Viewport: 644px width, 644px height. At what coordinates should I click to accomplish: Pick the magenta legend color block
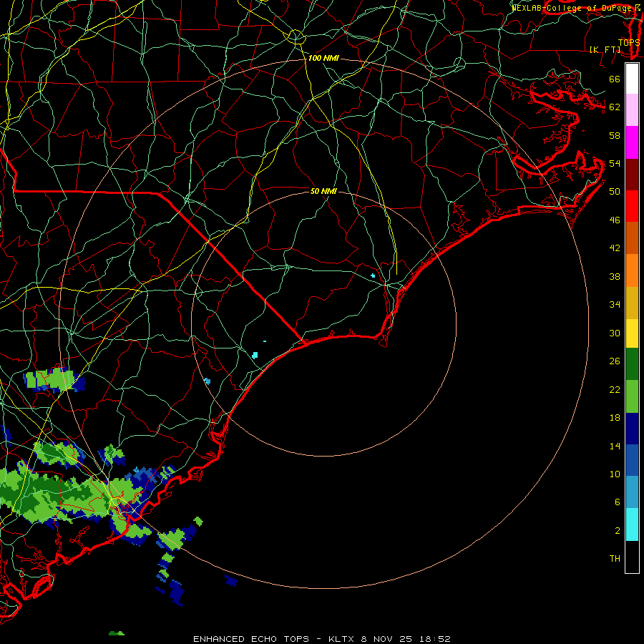[x=632, y=142]
